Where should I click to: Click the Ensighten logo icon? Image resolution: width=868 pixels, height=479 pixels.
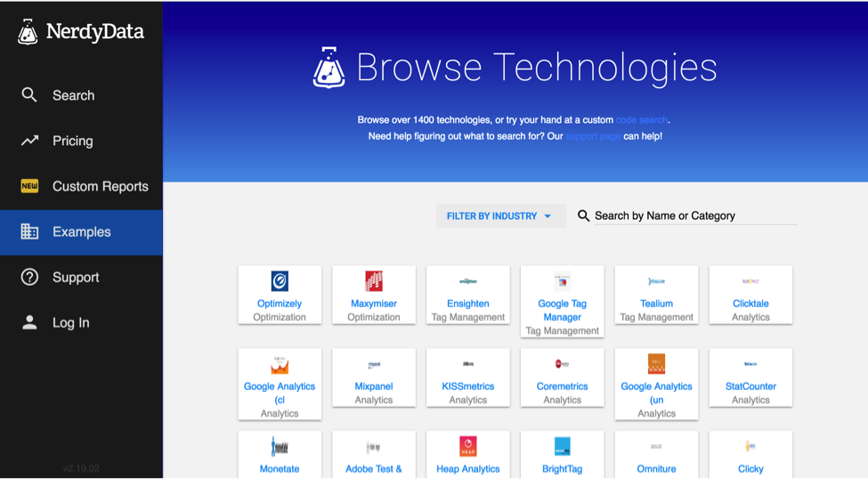click(x=468, y=281)
